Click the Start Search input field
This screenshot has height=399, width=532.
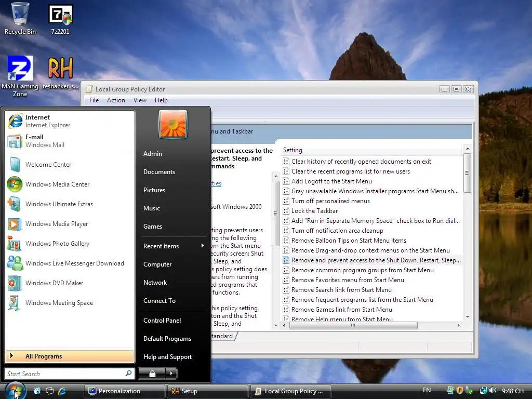click(64, 374)
